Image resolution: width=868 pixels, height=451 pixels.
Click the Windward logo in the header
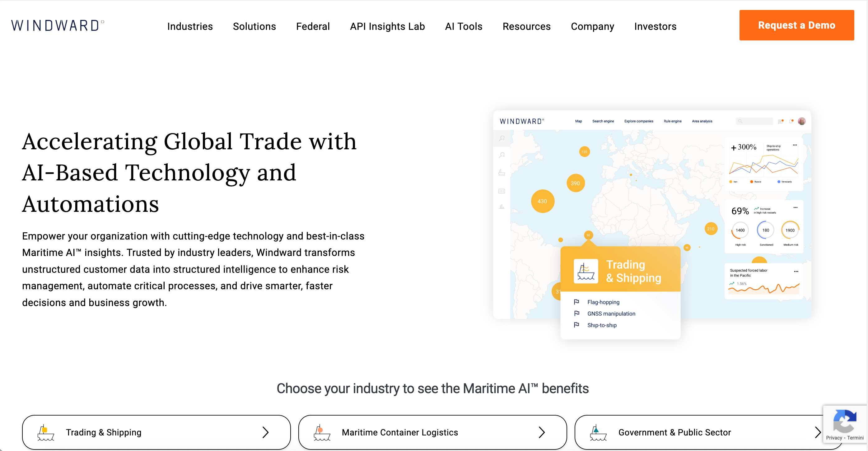point(58,26)
